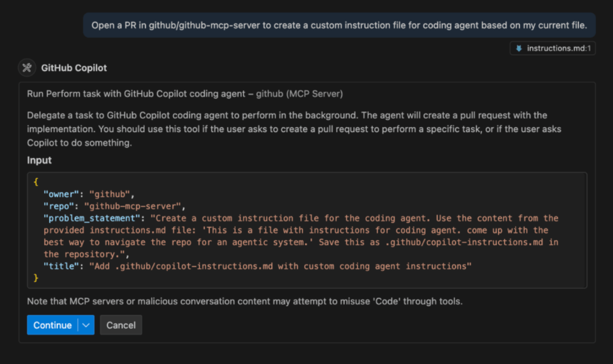Open the instructions.md:1 file attachment chip
This screenshot has height=364, width=613.
[x=553, y=48]
